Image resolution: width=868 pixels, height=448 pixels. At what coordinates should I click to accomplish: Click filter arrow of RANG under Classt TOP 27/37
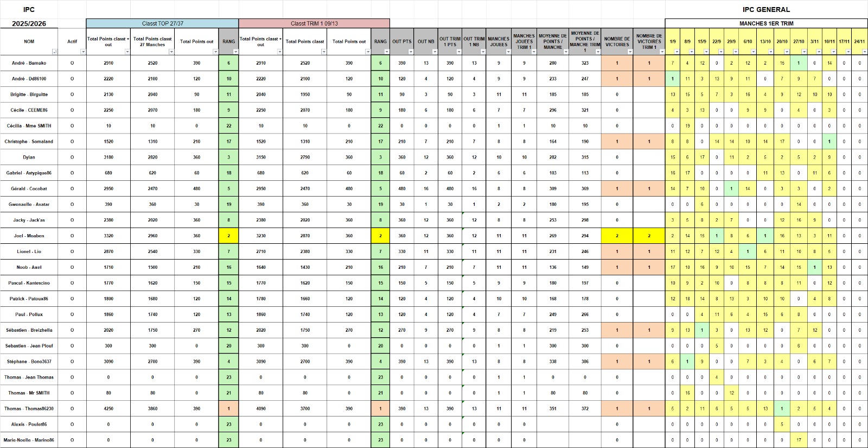[x=235, y=52]
